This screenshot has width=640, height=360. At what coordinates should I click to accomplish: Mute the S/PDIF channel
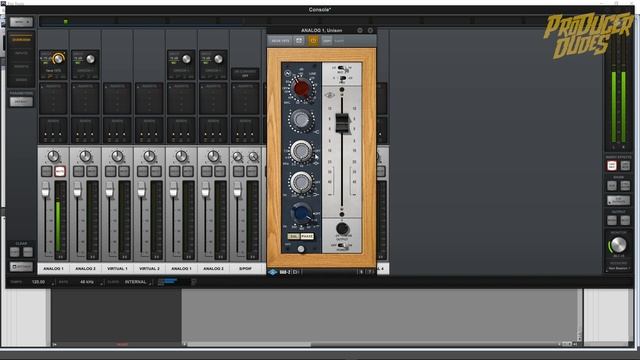tap(251, 171)
